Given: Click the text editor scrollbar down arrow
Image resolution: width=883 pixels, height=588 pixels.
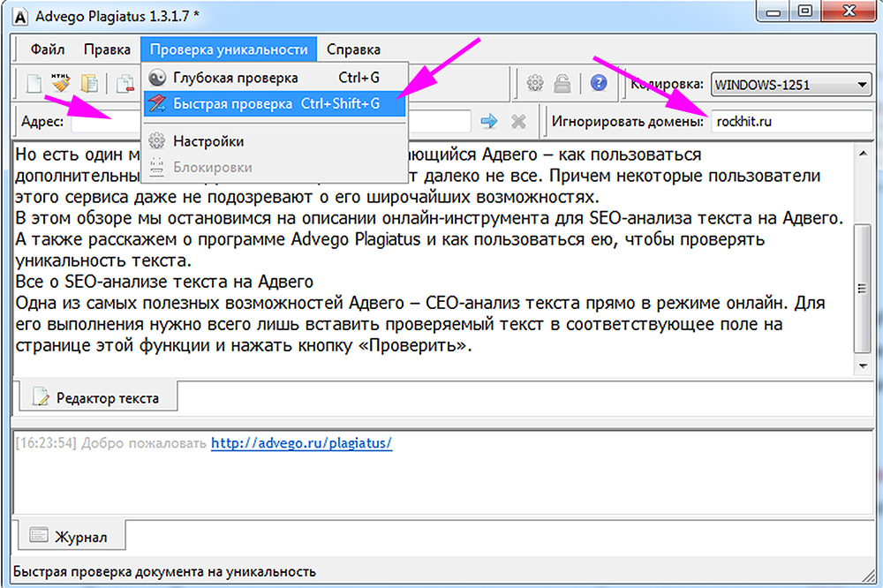Looking at the screenshot, I should 863,365.
